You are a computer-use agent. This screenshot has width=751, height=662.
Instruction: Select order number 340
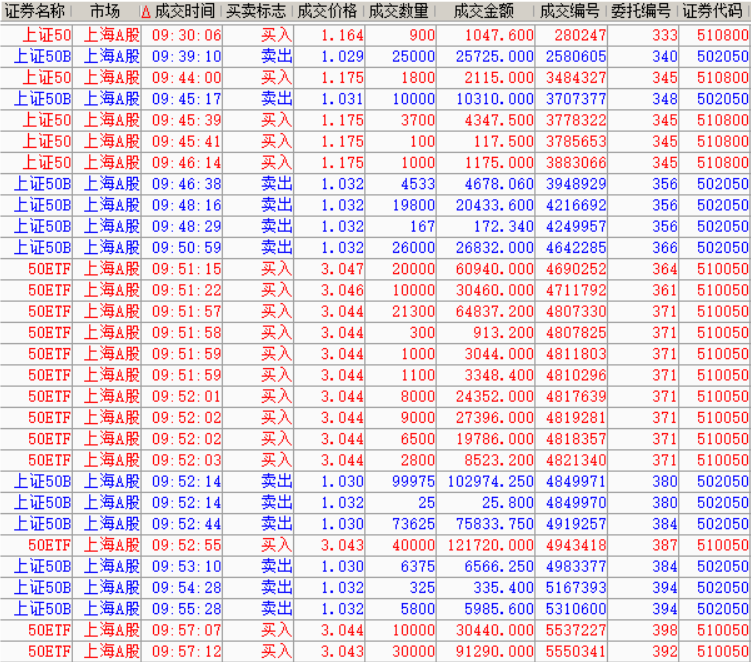pos(665,57)
